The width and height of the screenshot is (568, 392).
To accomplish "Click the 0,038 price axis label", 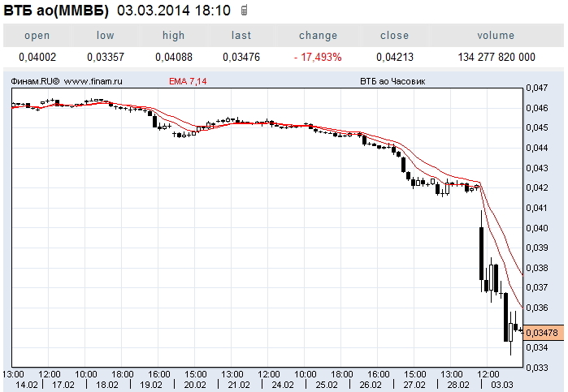I will [537, 268].
